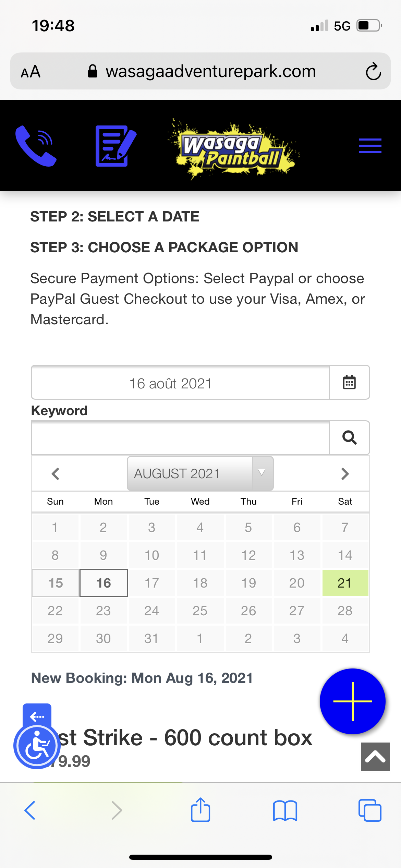Click the calendar picker icon

pyautogui.click(x=349, y=382)
